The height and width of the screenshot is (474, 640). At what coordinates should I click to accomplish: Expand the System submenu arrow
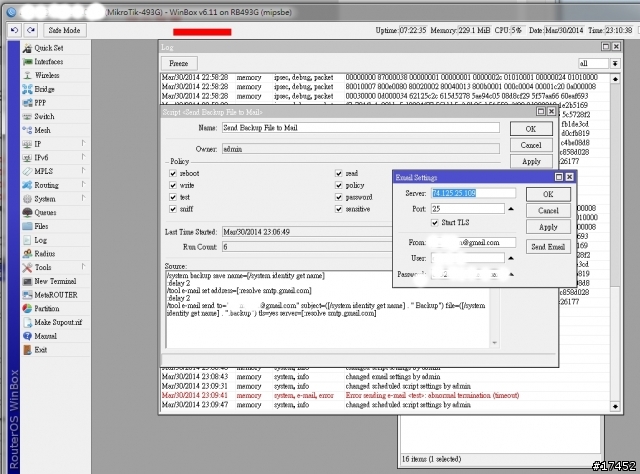click(83, 198)
